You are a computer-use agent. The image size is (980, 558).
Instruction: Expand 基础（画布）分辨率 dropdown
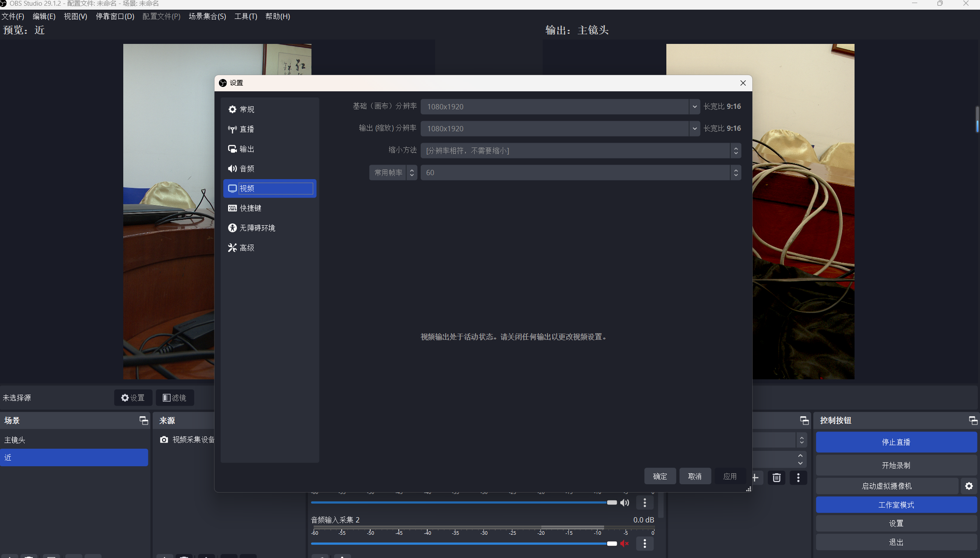point(694,107)
